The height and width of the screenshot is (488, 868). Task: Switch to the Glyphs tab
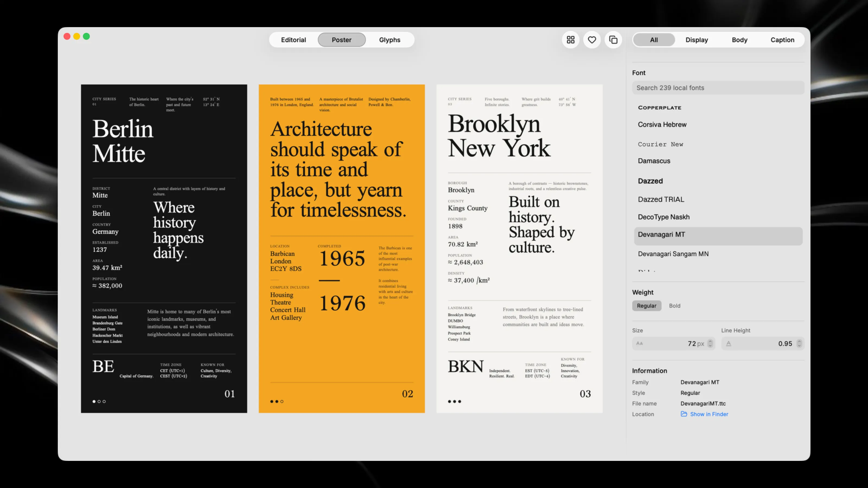[x=390, y=40]
